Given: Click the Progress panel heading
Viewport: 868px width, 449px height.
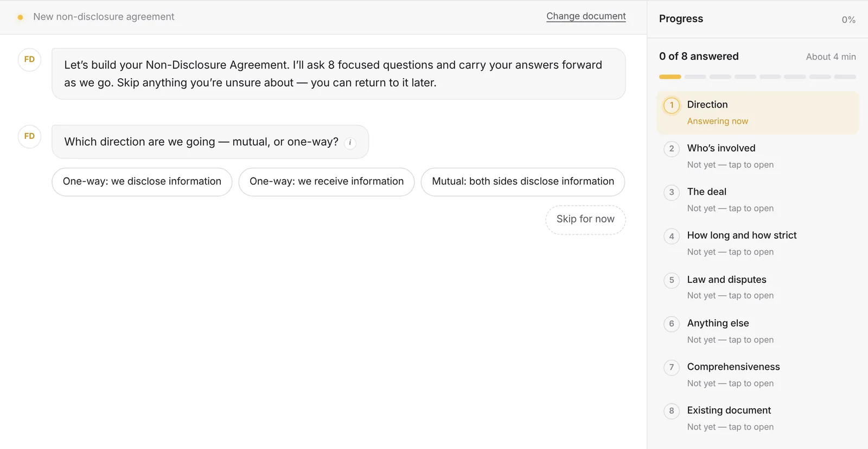Looking at the screenshot, I should click(681, 19).
